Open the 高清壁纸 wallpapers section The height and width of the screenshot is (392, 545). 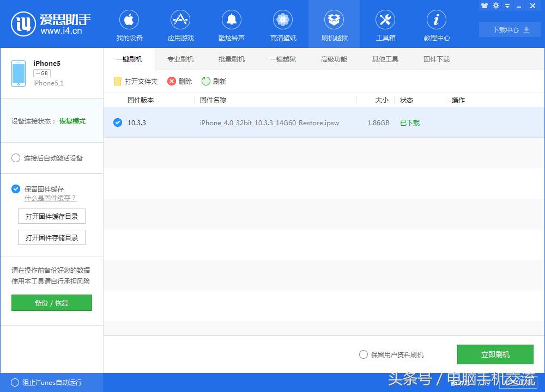282,24
